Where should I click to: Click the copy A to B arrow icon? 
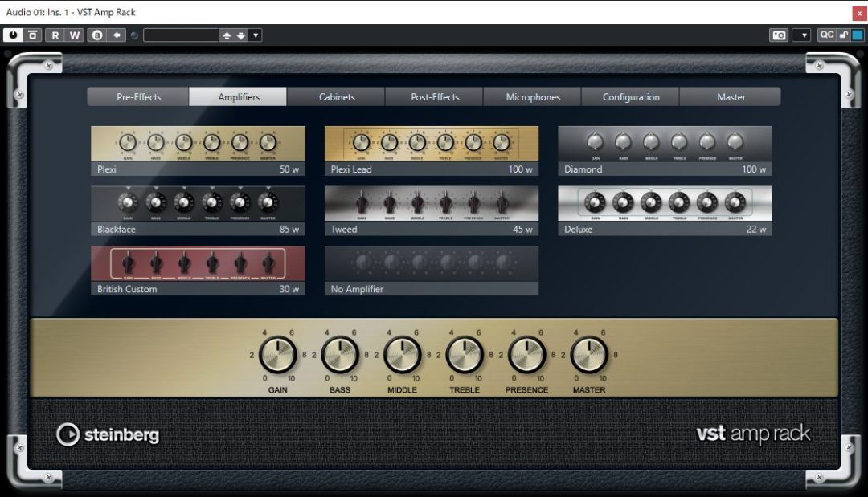pyautogui.click(x=117, y=35)
